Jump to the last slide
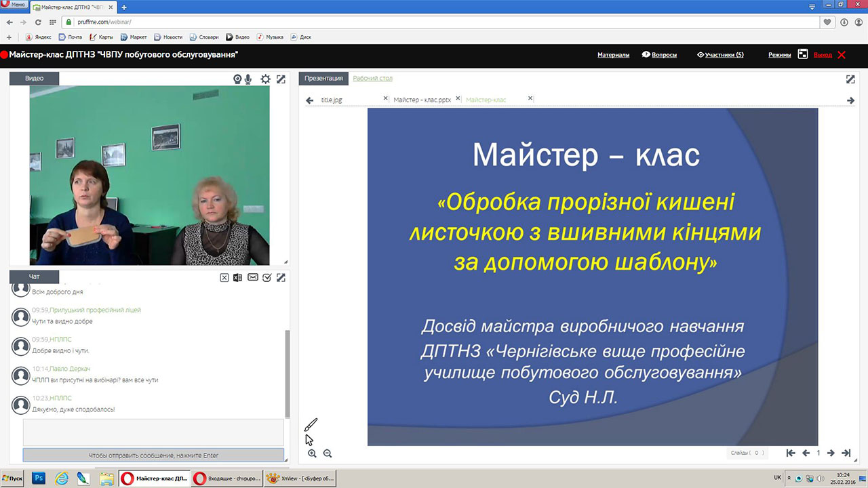Viewport: 868px width, 488px height. (x=846, y=453)
